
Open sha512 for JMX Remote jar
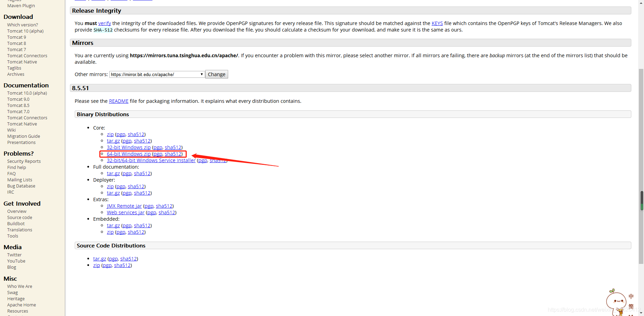[x=164, y=206]
